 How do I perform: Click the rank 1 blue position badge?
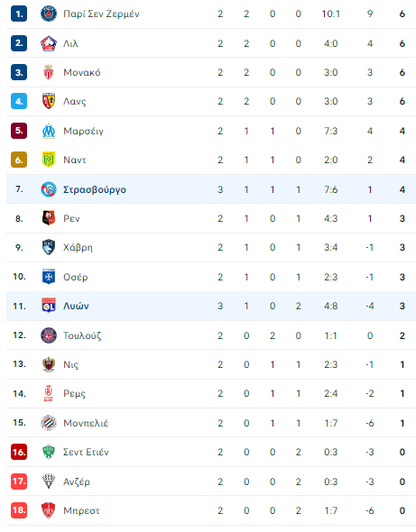click(x=19, y=14)
